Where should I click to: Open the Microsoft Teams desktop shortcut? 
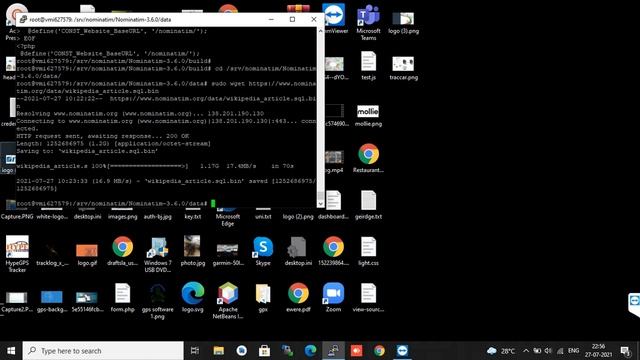click(368, 22)
